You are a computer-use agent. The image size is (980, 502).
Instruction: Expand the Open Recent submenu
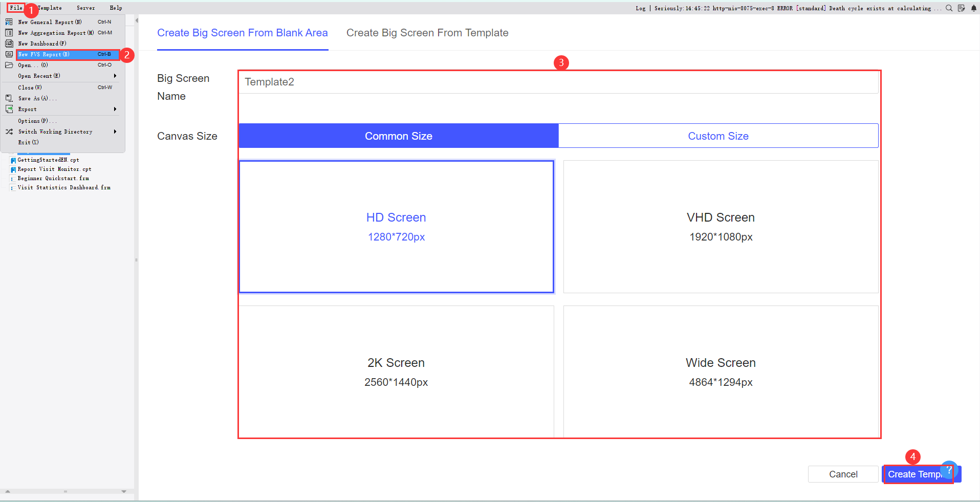point(115,76)
